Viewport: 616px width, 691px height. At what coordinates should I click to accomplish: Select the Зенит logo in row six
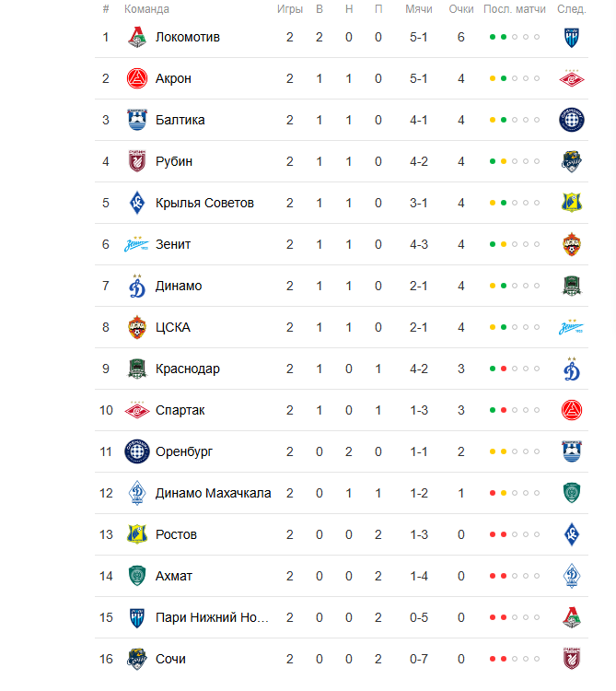coord(136,244)
